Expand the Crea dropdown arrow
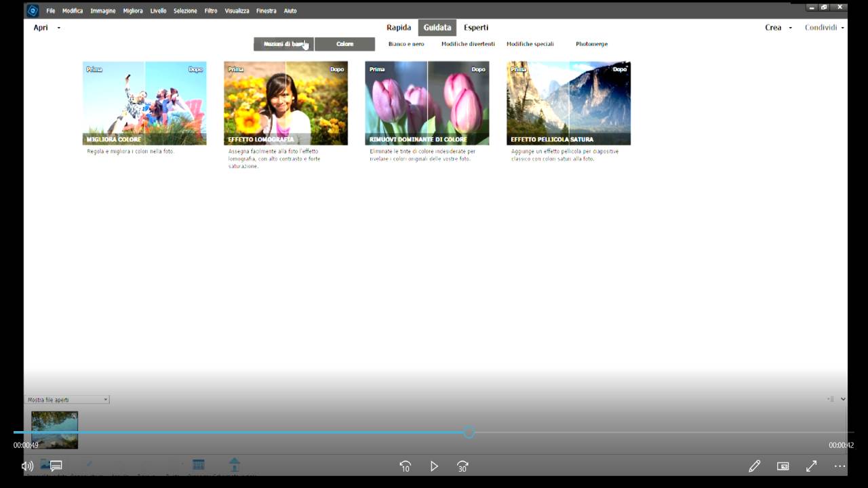The width and height of the screenshot is (868, 488). (790, 28)
